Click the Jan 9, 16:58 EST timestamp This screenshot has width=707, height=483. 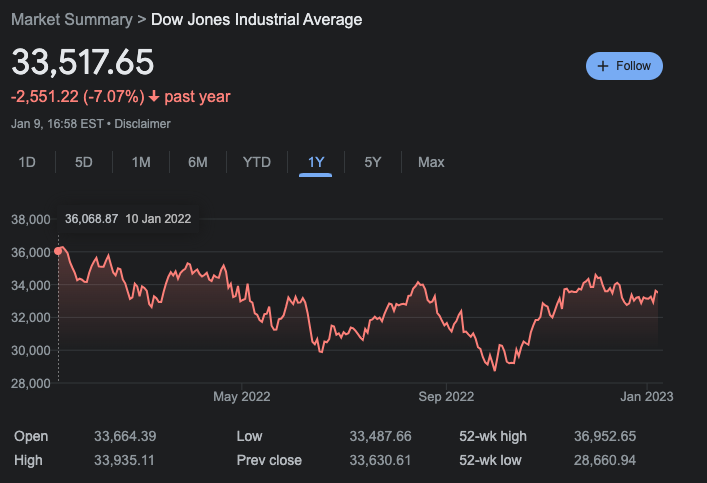57,124
